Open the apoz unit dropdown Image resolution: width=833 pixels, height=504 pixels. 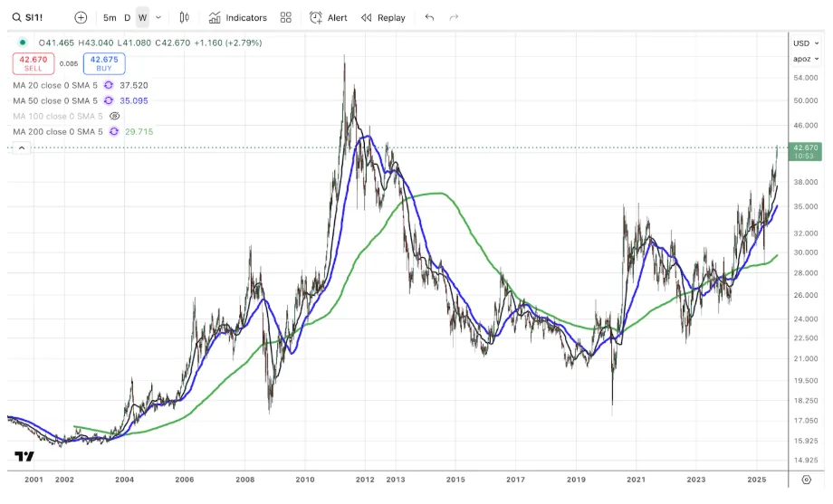click(806, 59)
